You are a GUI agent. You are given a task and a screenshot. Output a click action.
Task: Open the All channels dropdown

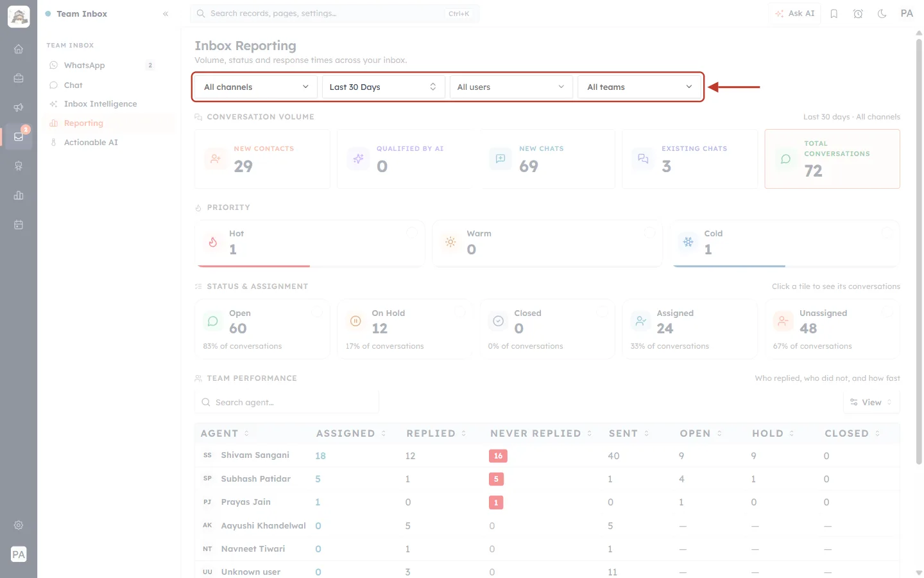(x=256, y=87)
